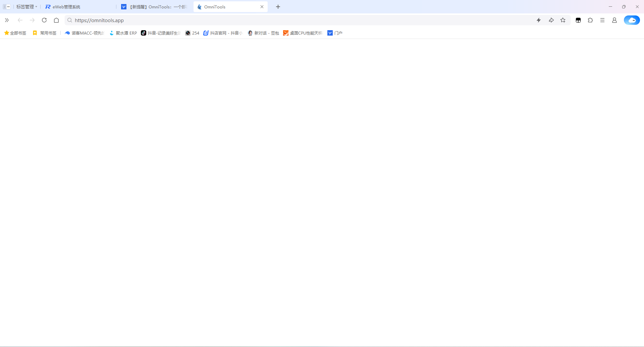Switch to the OmniTools notification tab

click(154, 7)
